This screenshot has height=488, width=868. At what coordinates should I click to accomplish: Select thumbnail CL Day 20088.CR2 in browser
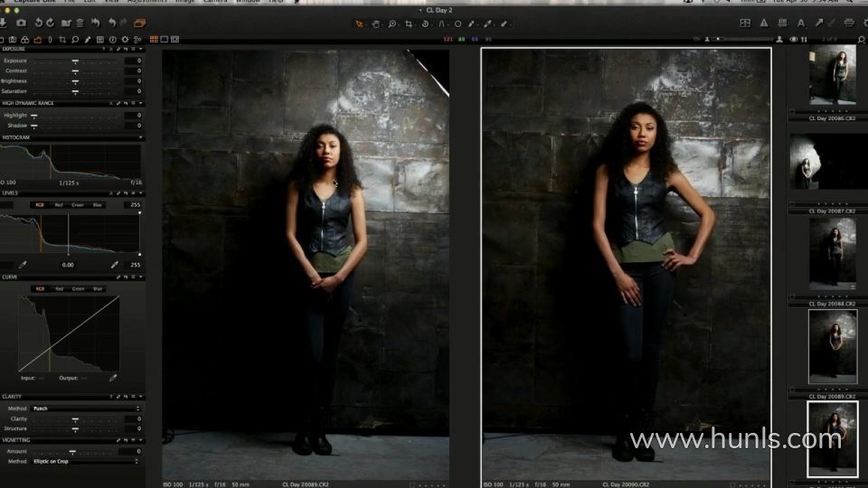(833, 253)
